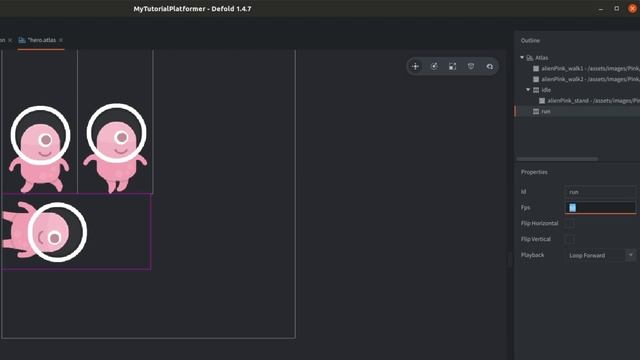Click the Atlas folder icon in Outline
The image size is (640, 360).
[x=530, y=58]
